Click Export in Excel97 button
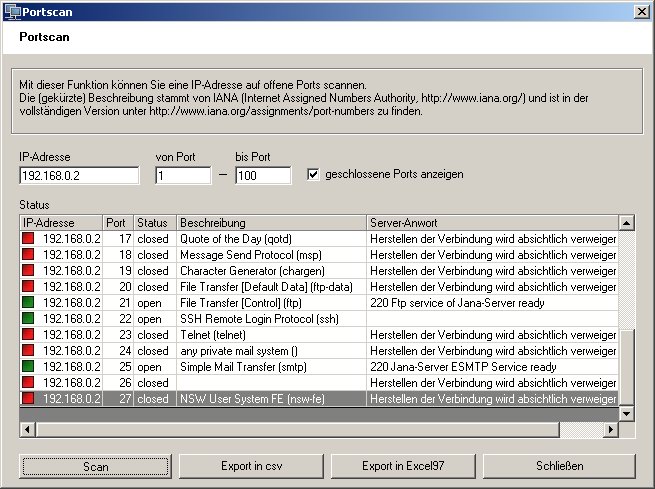The width and height of the screenshot is (655, 489). pyautogui.click(x=403, y=466)
